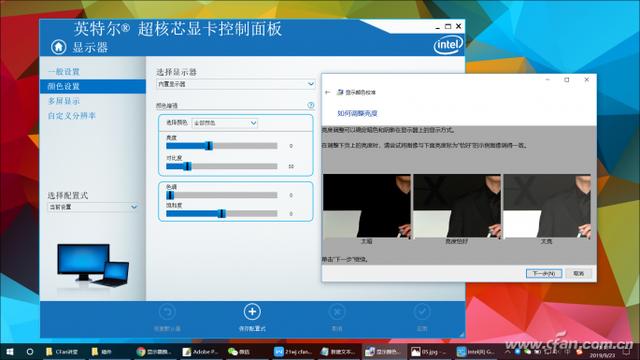Go back with the calibration wizard arrow
Screen dimensions: 640x360
[x=327, y=92]
